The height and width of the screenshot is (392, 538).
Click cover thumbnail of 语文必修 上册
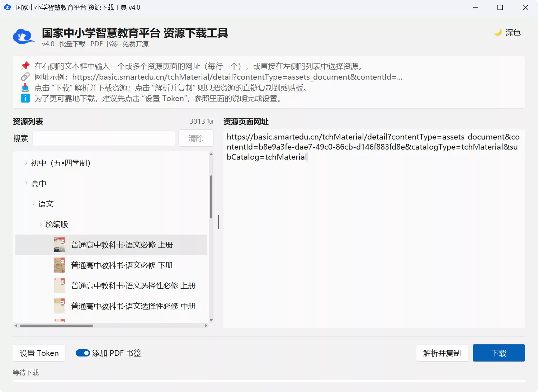click(x=60, y=245)
